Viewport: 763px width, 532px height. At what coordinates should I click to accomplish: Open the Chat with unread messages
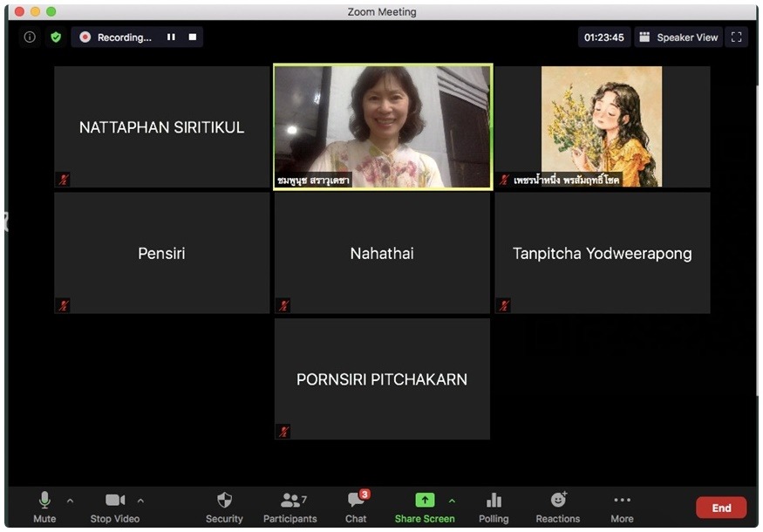point(356,507)
